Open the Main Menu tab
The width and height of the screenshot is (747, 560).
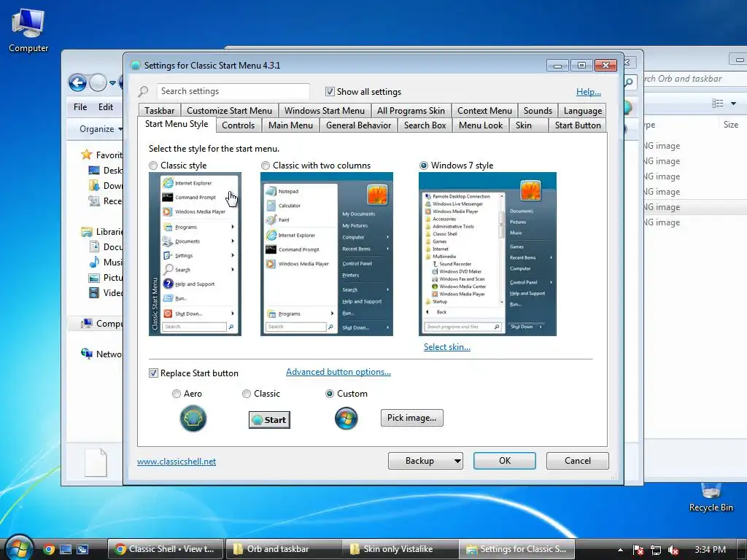[290, 125]
